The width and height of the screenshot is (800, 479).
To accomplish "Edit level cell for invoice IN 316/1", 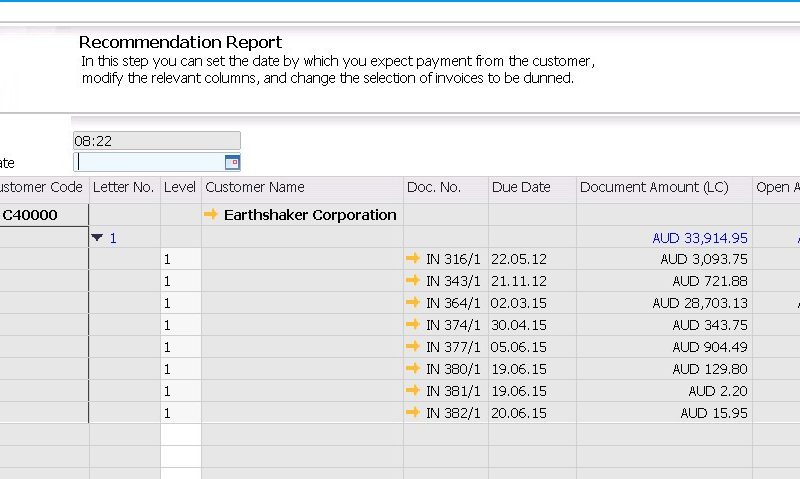I will click(181, 259).
